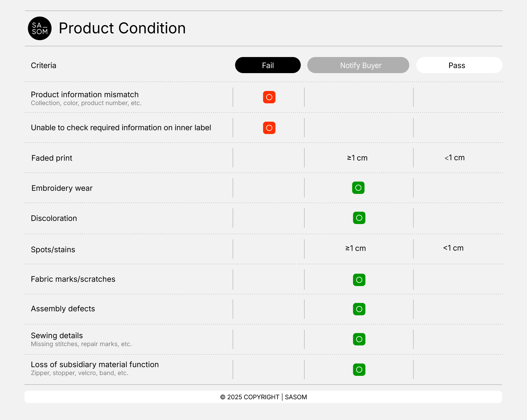Select the white Pass column pill
527x420 pixels.
click(x=459, y=65)
